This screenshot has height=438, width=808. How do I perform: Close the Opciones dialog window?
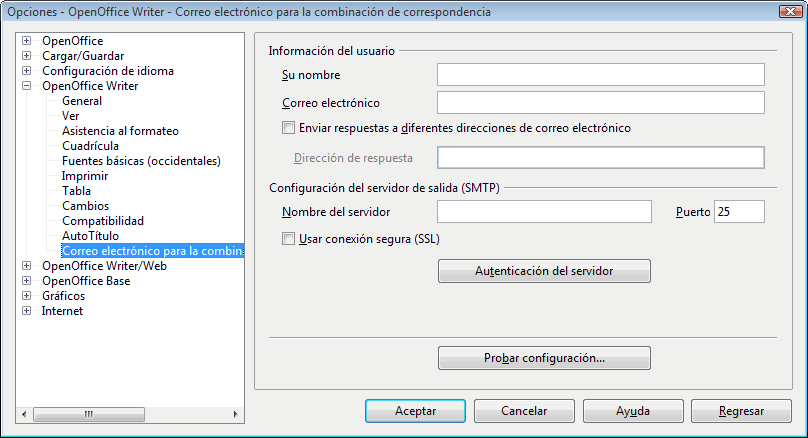point(790,11)
